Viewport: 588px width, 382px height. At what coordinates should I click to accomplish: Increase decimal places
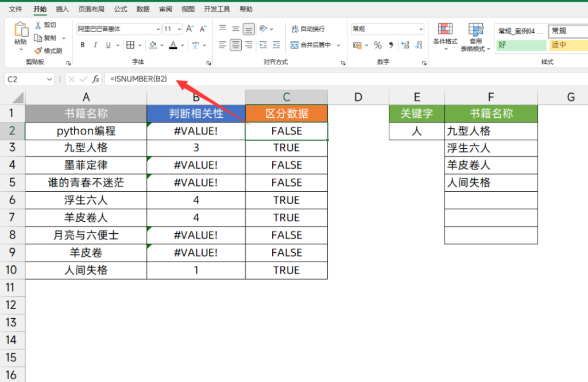[405, 45]
